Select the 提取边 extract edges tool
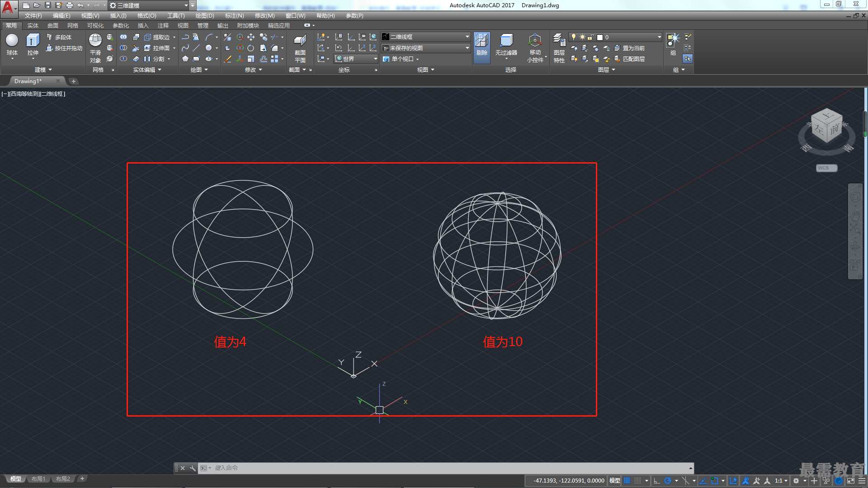This screenshot has width=868, height=488. [157, 37]
